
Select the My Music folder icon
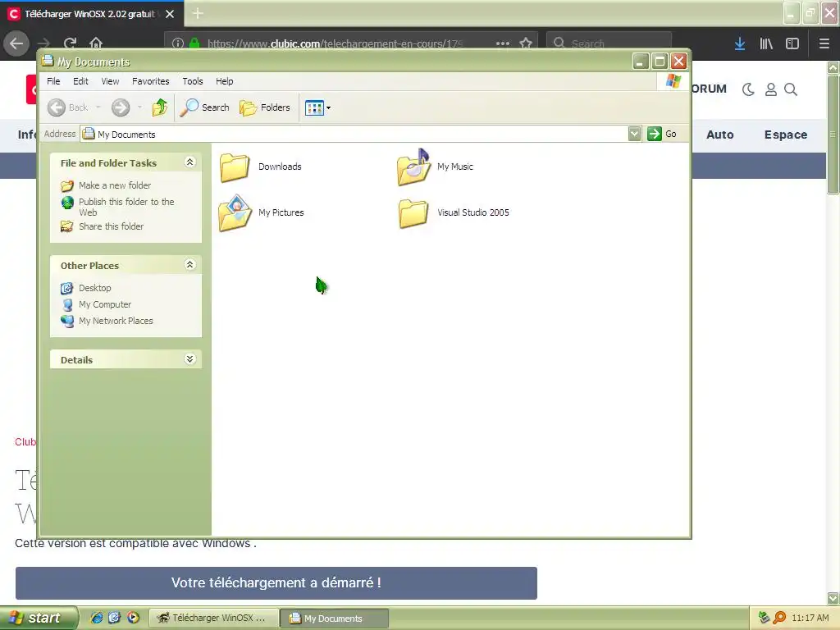[413, 167]
